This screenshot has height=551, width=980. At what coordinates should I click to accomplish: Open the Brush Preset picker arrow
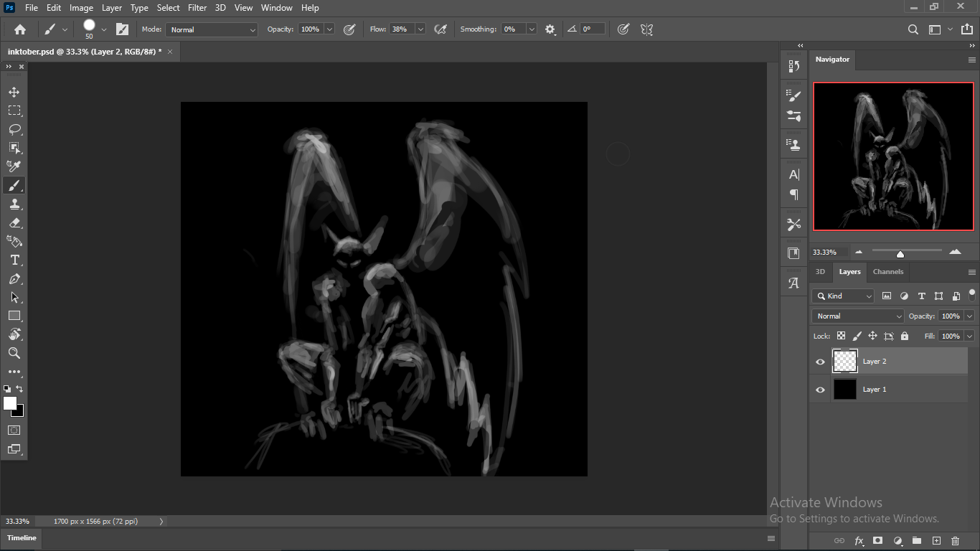(104, 29)
